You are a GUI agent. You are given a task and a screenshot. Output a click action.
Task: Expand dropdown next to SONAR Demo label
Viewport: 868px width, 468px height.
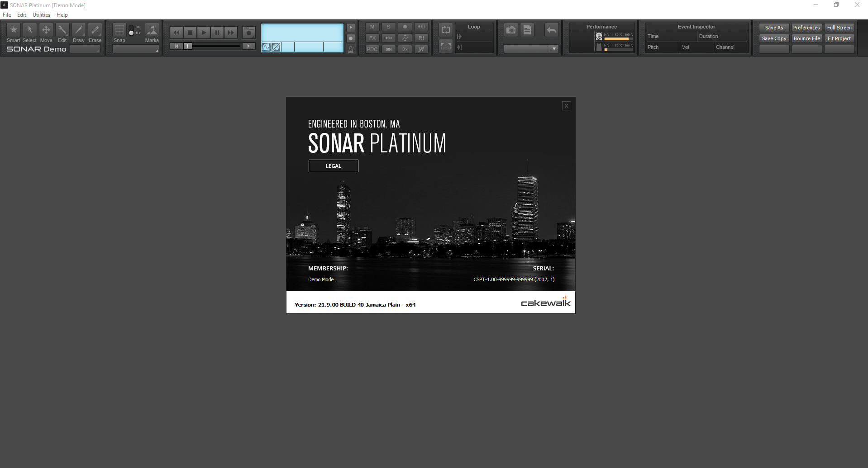(x=85, y=49)
